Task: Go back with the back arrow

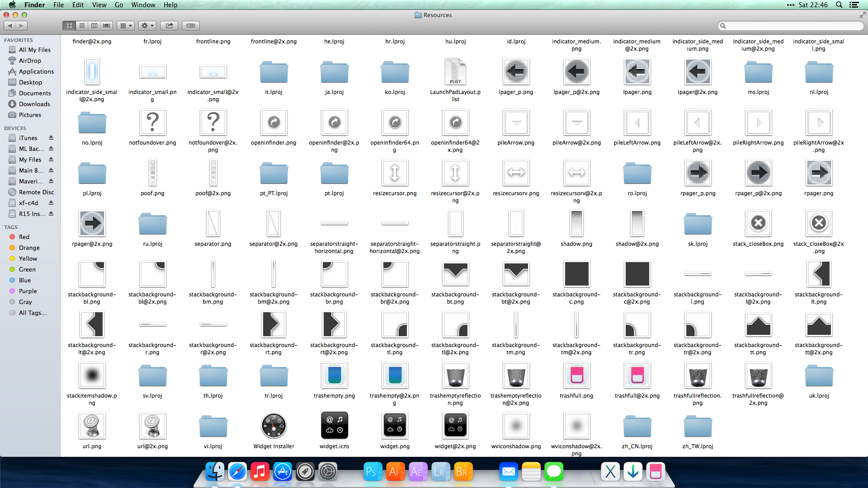Action: pyautogui.click(x=10, y=26)
